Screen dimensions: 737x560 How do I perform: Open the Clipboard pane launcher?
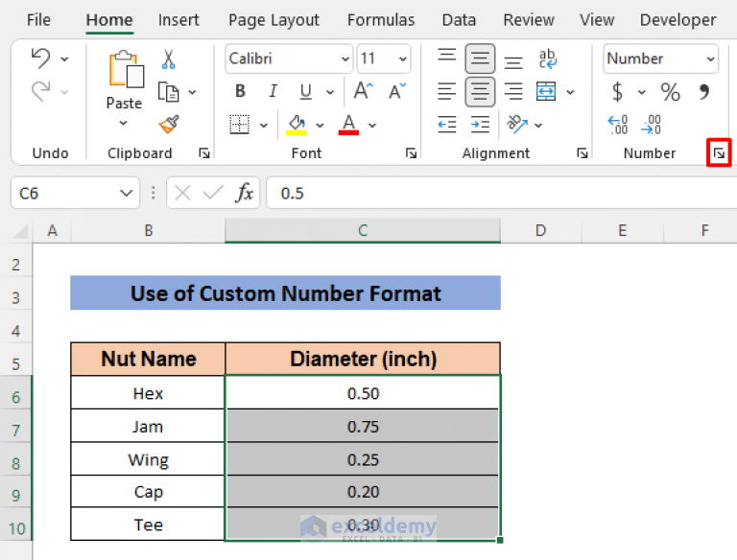[204, 153]
